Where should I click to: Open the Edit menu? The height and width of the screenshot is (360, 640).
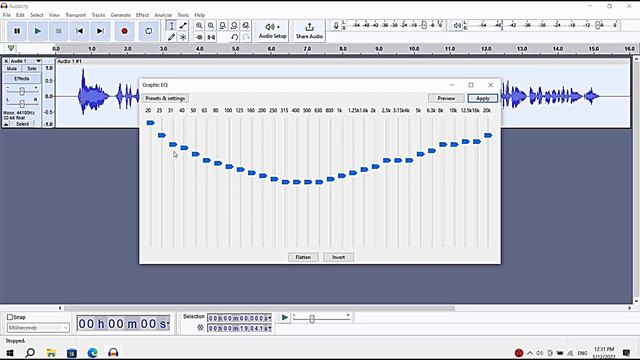coord(20,15)
